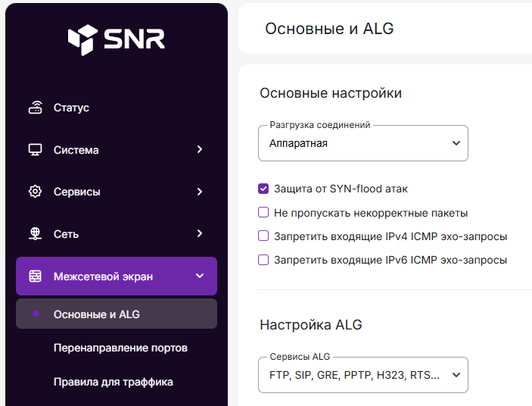
Task: Disable the Защита от SYN-flood атак checkbox
Action: (263, 189)
